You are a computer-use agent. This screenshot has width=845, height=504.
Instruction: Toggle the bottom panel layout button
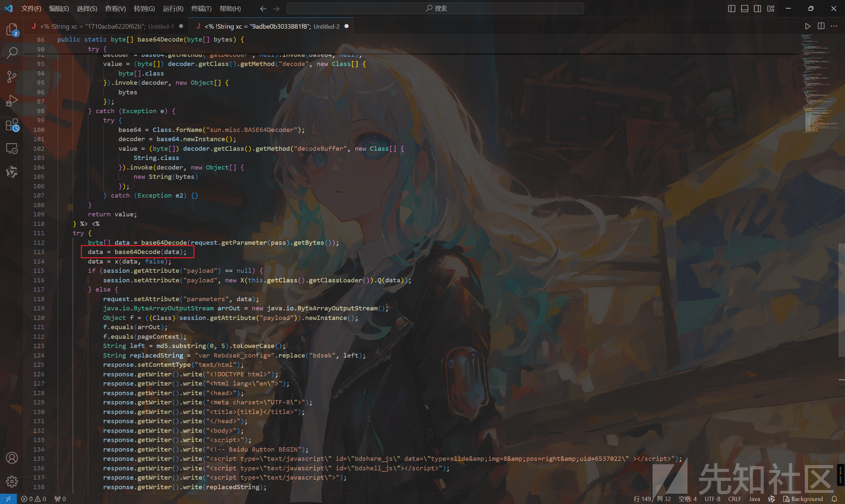[744, 9]
